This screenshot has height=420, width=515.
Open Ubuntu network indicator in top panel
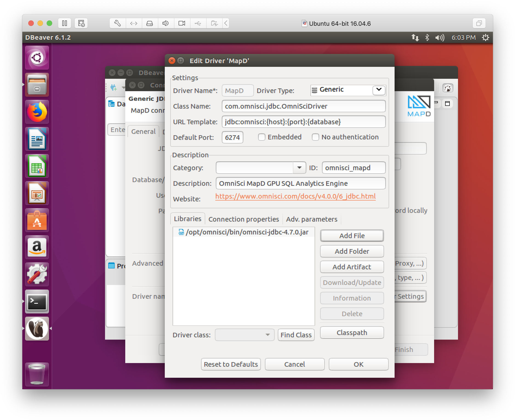tap(415, 37)
